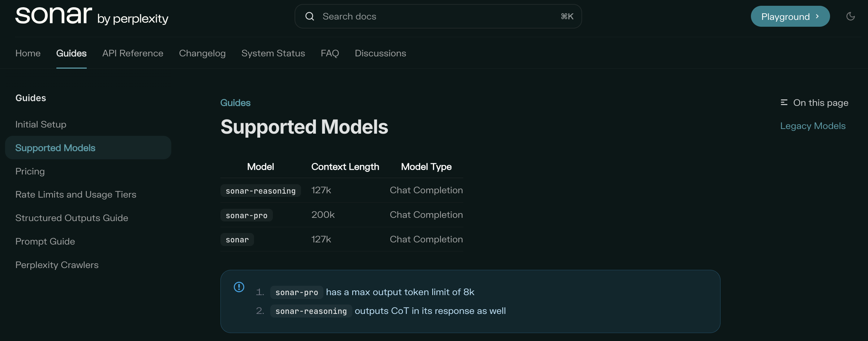The height and width of the screenshot is (341, 868).
Task: Open Rate Limits and Usage Tiers guide
Action: click(76, 194)
